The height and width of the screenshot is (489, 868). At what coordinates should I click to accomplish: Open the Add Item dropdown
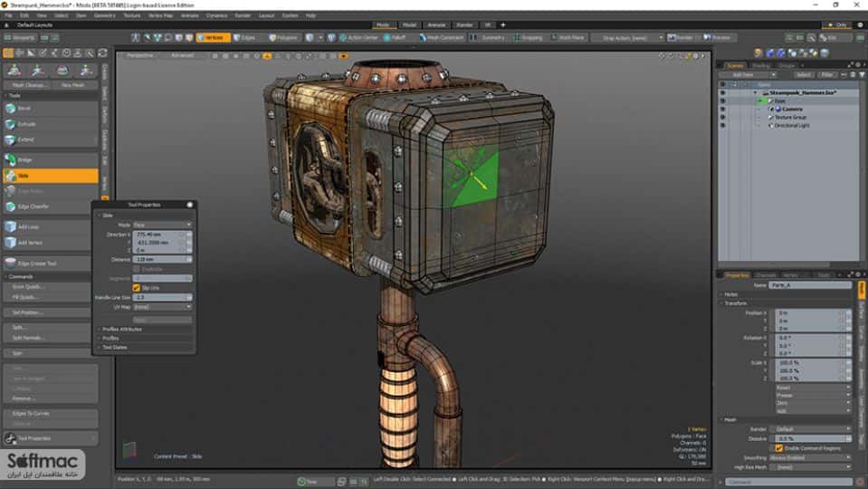coord(748,75)
